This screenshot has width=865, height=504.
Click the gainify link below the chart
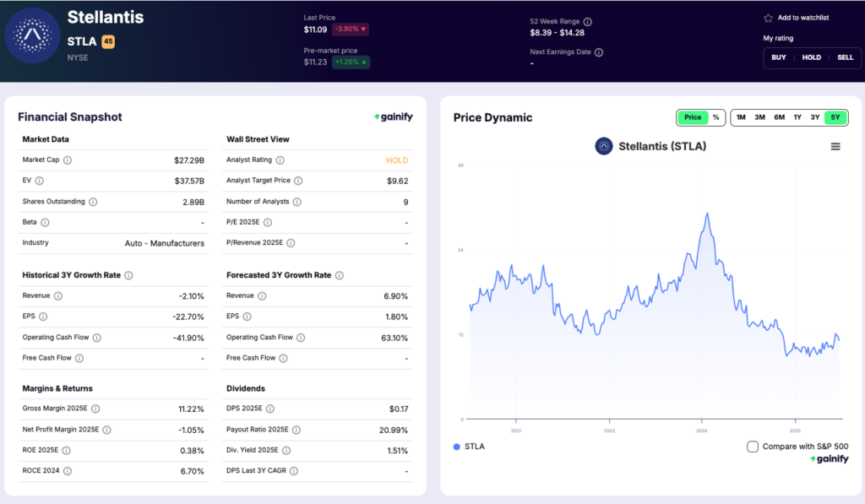(x=830, y=458)
